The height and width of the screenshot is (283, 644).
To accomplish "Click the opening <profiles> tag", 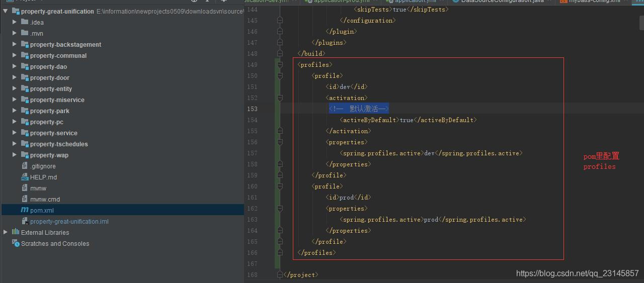I will (315, 64).
